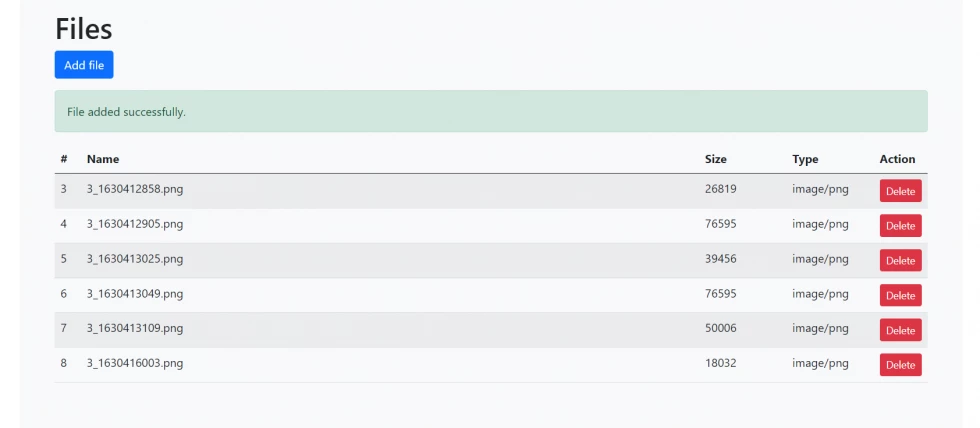Viewport: 980px width, 428px height.
Task: Click the Size column header
Action: point(716,159)
